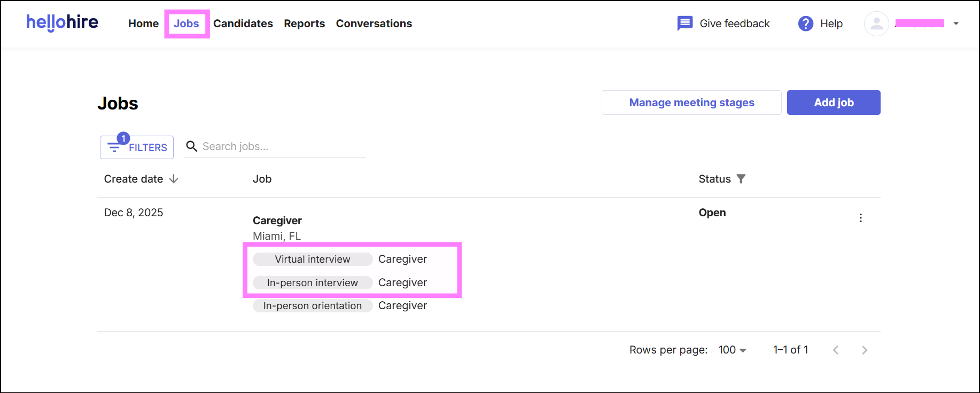Click the Status column header

pyautogui.click(x=714, y=179)
